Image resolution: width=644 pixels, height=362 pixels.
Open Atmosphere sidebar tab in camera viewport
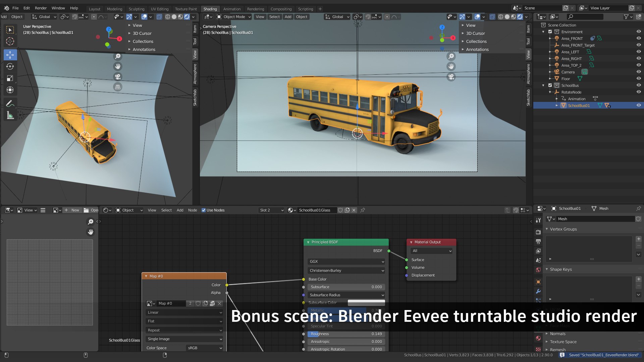click(x=528, y=74)
